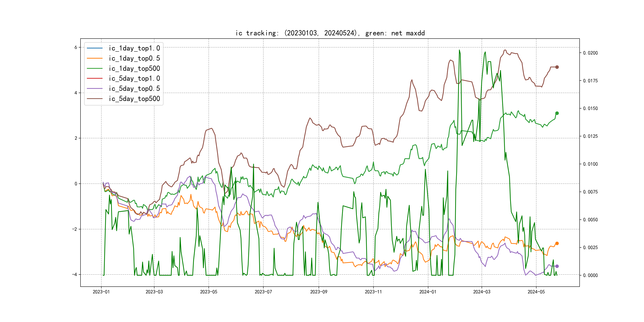Click the red legend line swatch
Viewport: 644px width, 322px height.
[94, 78]
